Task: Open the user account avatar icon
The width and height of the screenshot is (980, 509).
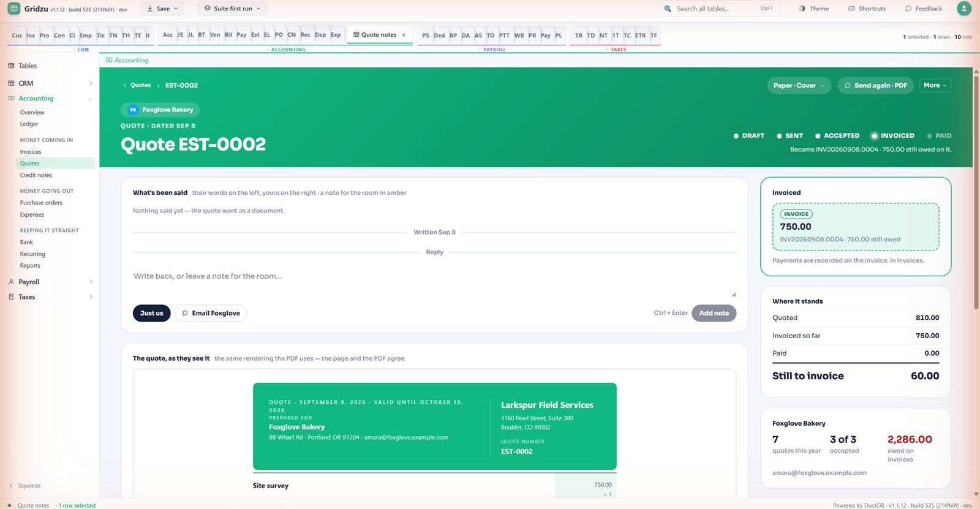Action: coord(964,9)
